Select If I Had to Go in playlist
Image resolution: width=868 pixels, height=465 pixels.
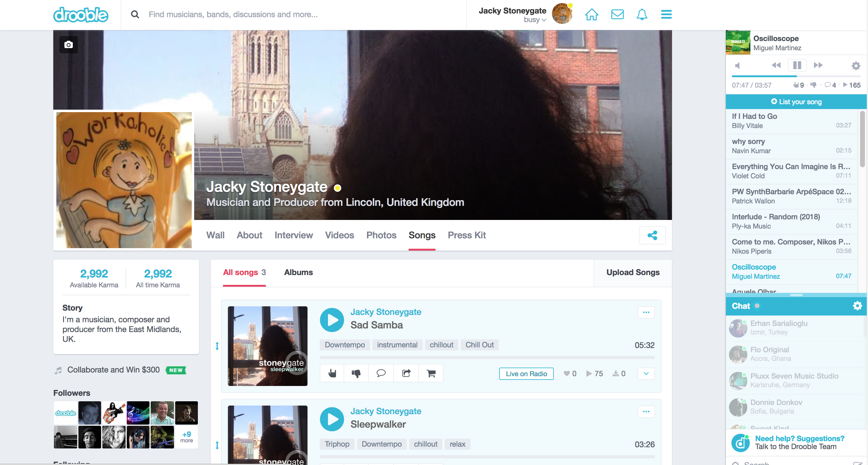point(791,121)
